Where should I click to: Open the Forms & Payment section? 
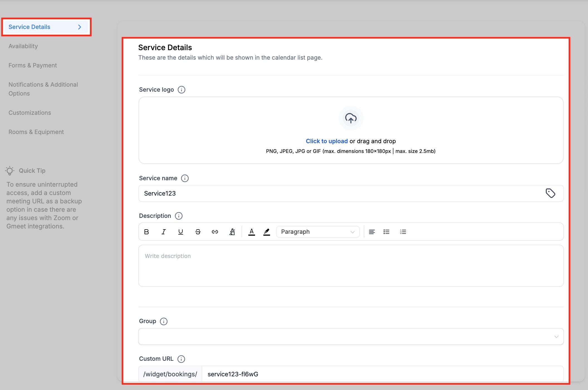(x=33, y=65)
